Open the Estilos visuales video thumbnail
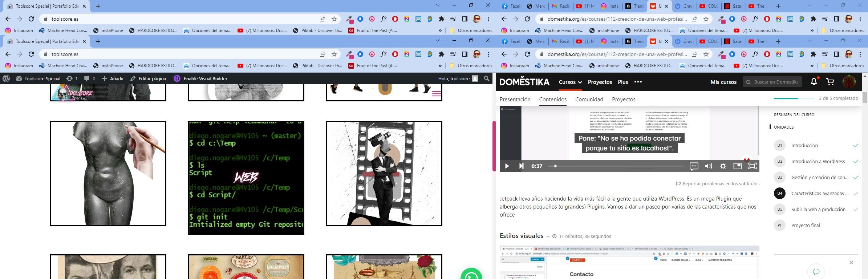This screenshot has width=868, height=279. pos(629,263)
